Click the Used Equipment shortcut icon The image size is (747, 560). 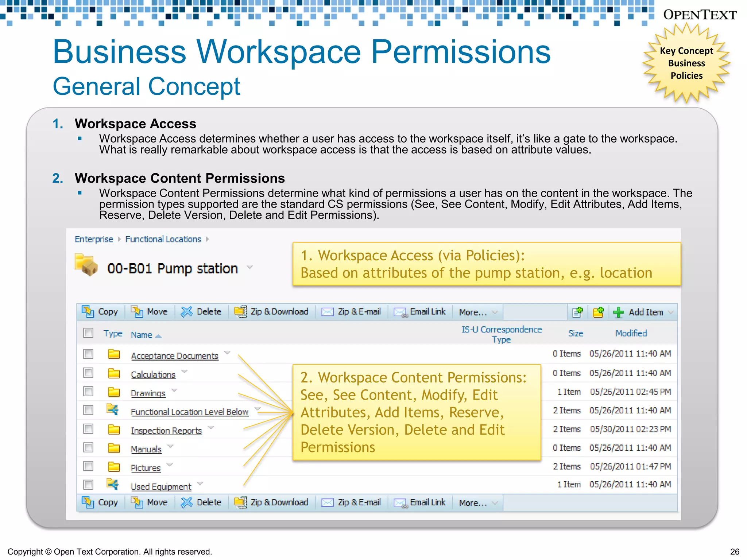[113, 484]
